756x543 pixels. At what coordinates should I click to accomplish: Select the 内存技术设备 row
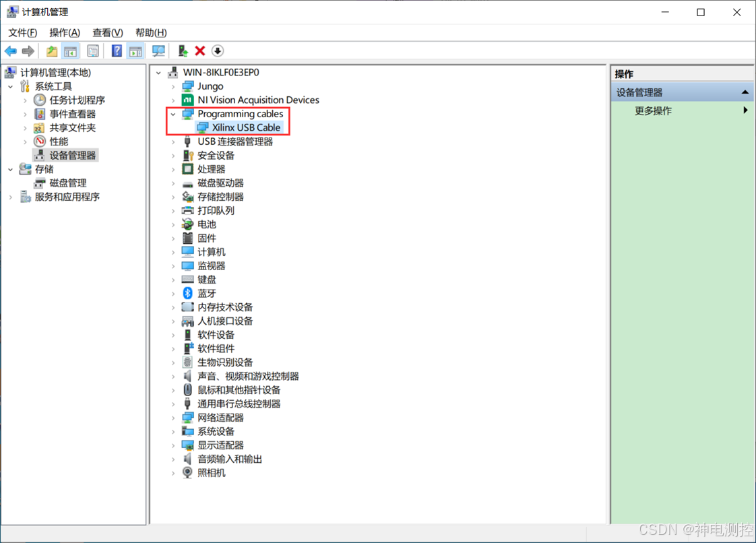click(x=225, y=307)
